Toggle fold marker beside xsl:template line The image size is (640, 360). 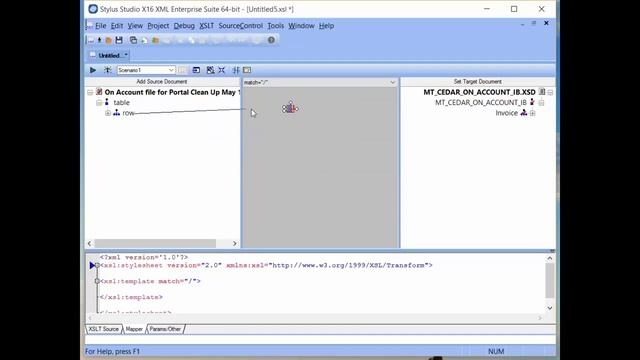click(97, 281)
